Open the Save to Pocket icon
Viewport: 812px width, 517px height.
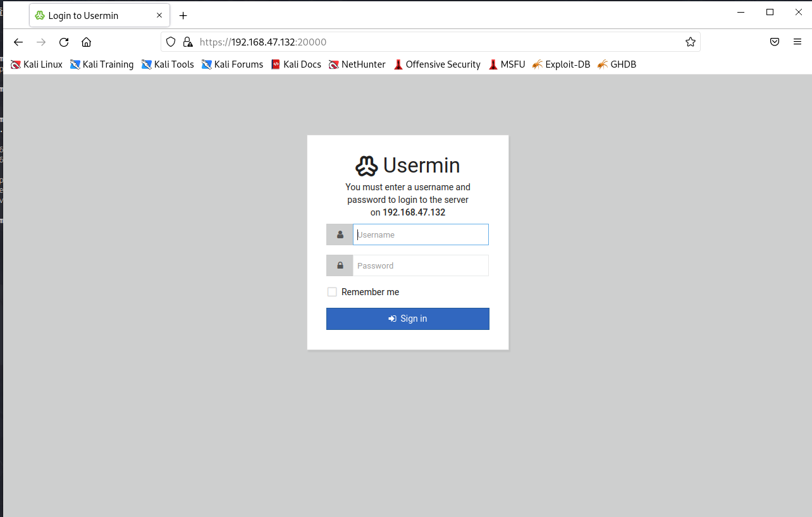point(775,42)
